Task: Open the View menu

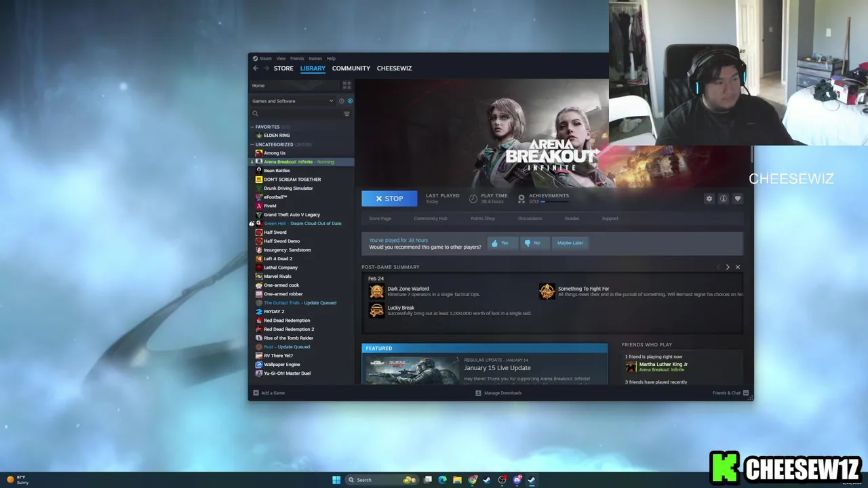Action: [x=281, y=58]
